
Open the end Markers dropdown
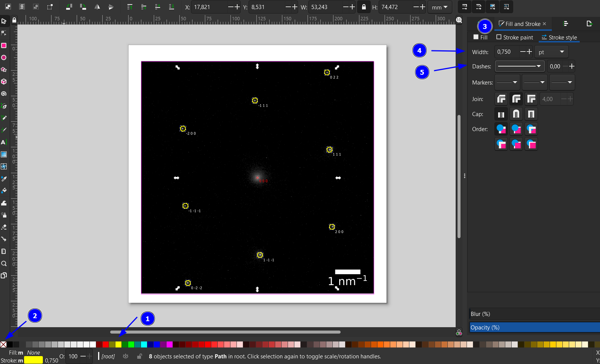click(x=562, y=82)
